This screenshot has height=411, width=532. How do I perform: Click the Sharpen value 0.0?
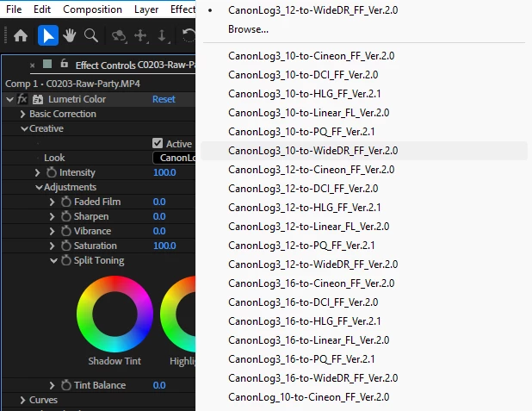click(159, 216)
